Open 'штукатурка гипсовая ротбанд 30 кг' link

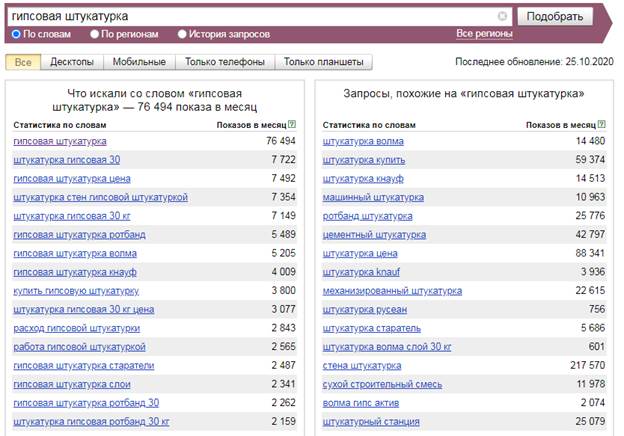(x=92, y=422)
